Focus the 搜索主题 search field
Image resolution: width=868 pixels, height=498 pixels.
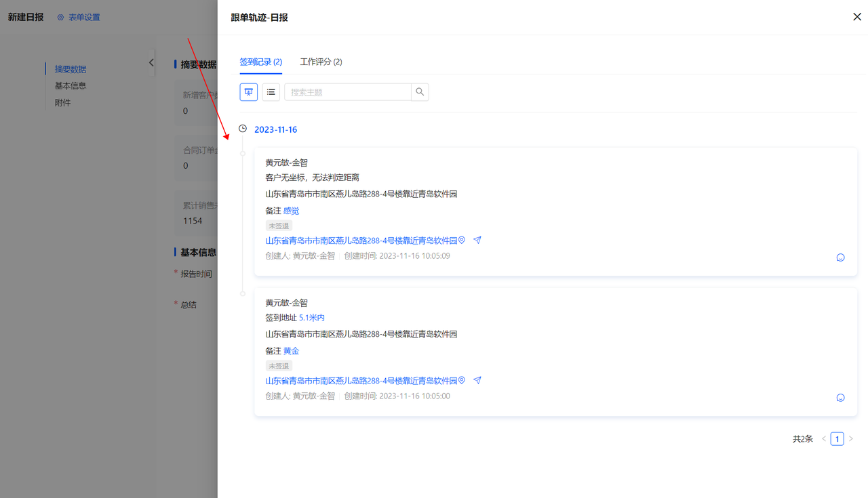click(347, 92)
